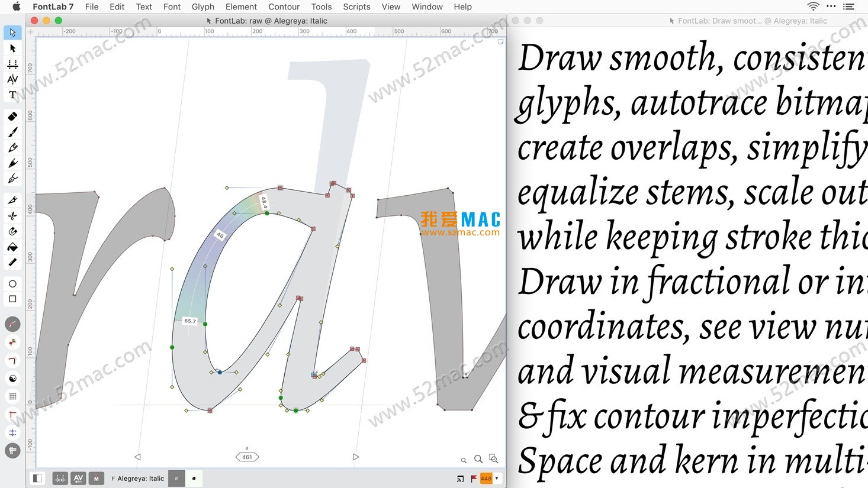Image resolution: width=868 pixels, height=488 pixels.
Task: Open the Edit menu
Action: tap(117, 7)
